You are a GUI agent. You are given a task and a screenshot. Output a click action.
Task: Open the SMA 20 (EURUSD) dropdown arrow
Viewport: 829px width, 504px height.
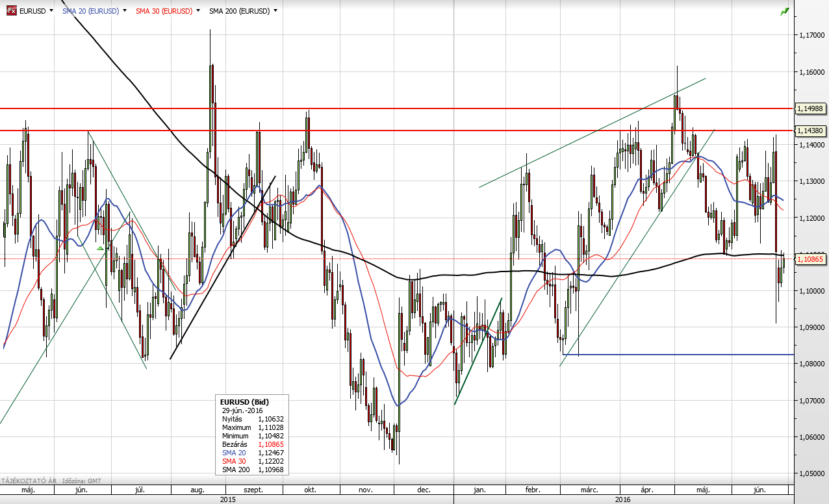tap(124, 11)
